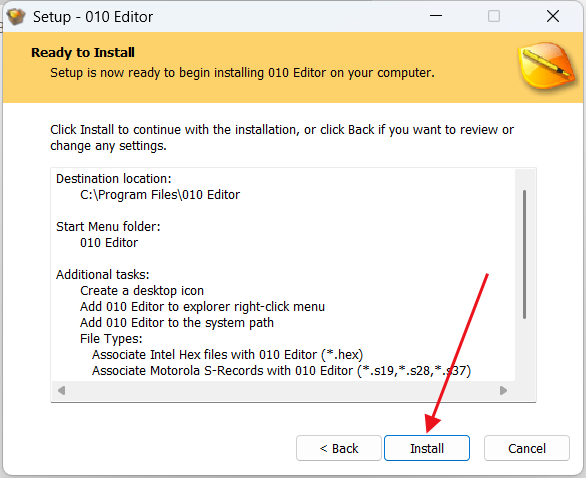Viewport: 586px width, 478px height.
Task: Click 'Add 010 Editor to the system path' text
Action: coord(177,323)
